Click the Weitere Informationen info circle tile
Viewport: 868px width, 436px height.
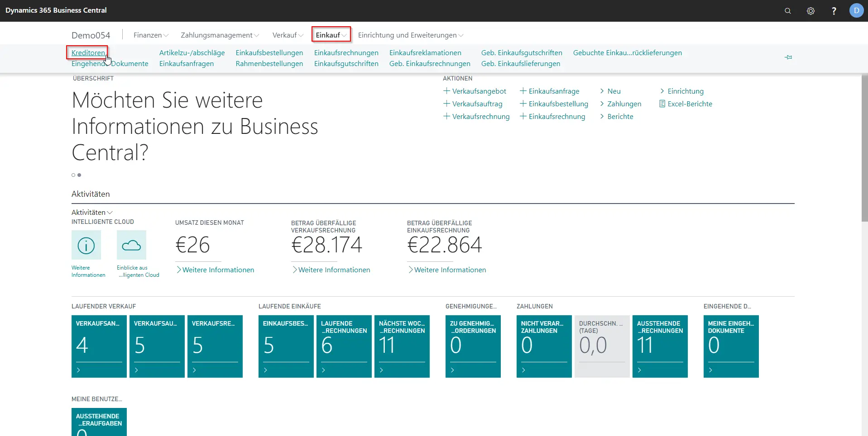[x=86, y=245]
